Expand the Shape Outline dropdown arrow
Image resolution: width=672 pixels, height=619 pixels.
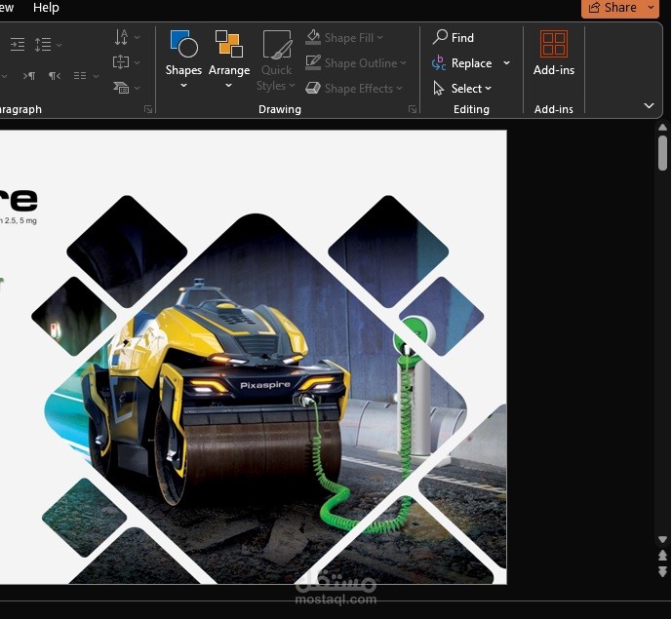click(x=403, y=63)
